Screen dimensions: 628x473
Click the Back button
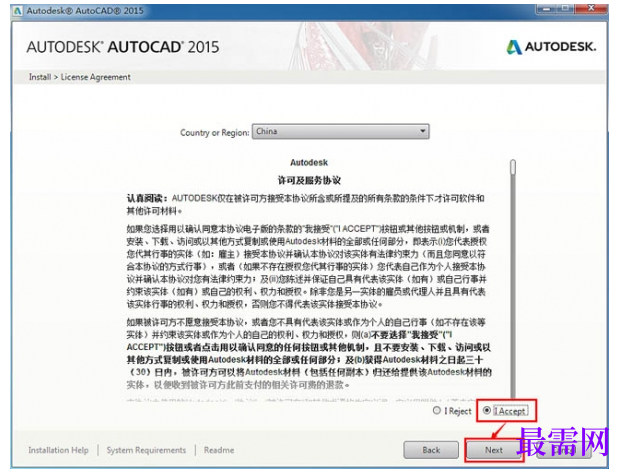point(431,450)
